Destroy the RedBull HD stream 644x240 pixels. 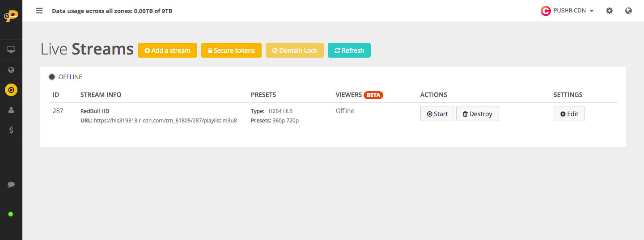click(x=478, y=114)
